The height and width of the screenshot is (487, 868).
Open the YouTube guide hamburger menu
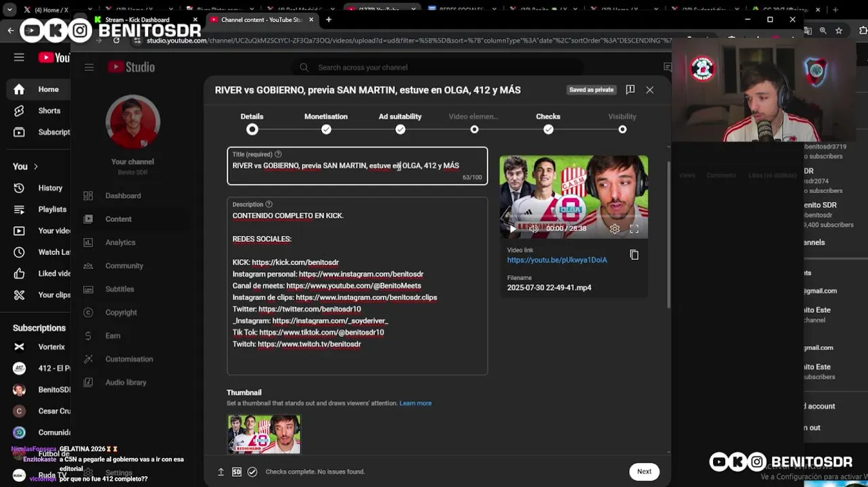click(19, 57)
